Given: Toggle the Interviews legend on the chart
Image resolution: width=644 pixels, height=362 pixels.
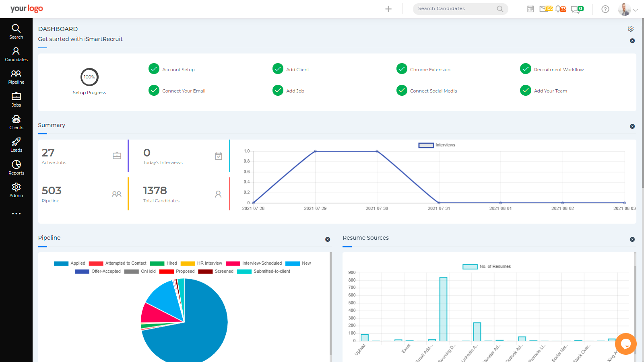Looking at the screenshot, I should 437,145.
